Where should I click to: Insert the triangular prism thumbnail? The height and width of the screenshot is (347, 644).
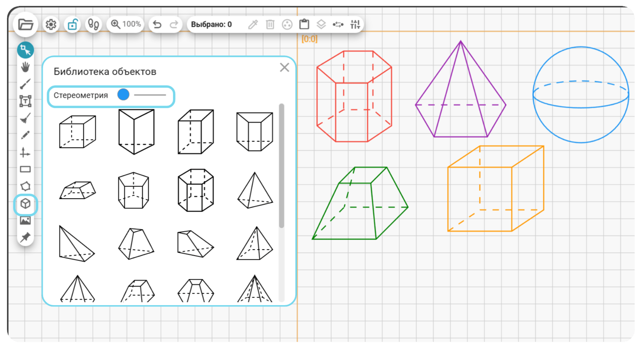pos(136,132)
